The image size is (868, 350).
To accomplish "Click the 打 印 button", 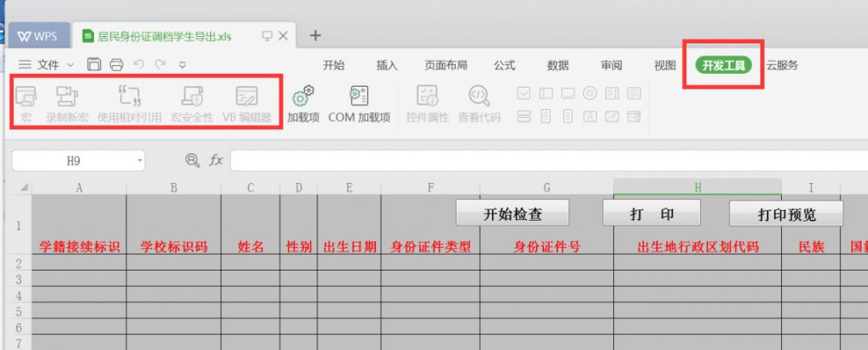I will click(x=652, y=214).
